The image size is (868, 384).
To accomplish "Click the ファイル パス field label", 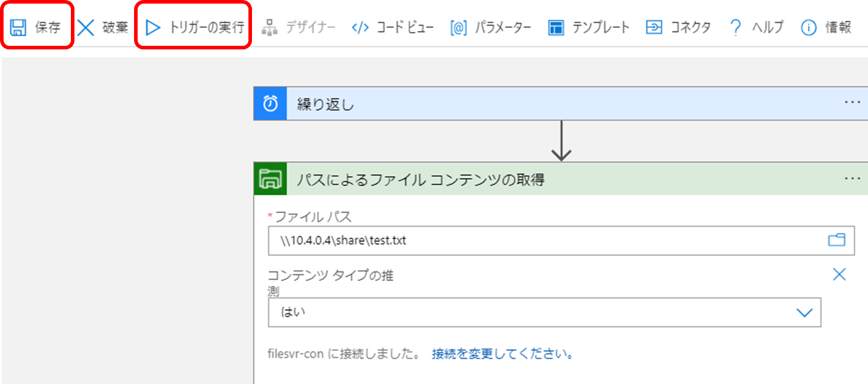I will tap(313, 217).
